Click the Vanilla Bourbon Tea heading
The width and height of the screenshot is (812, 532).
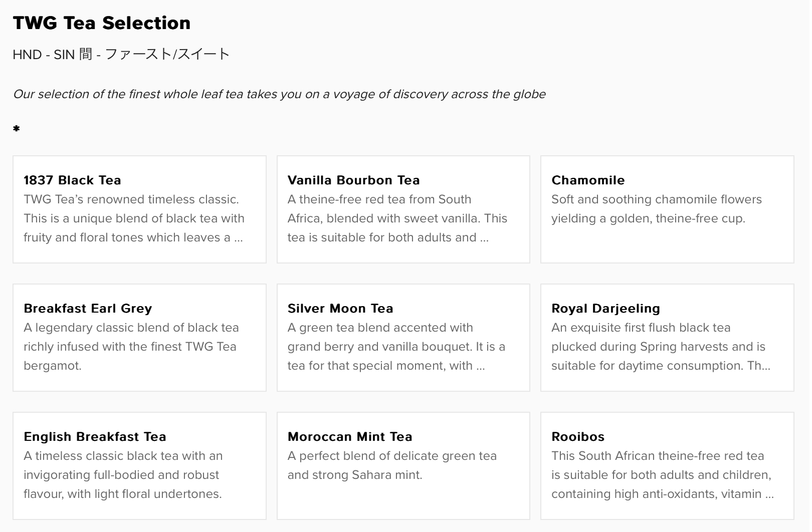pyautogui.click(x=354, y=180)
